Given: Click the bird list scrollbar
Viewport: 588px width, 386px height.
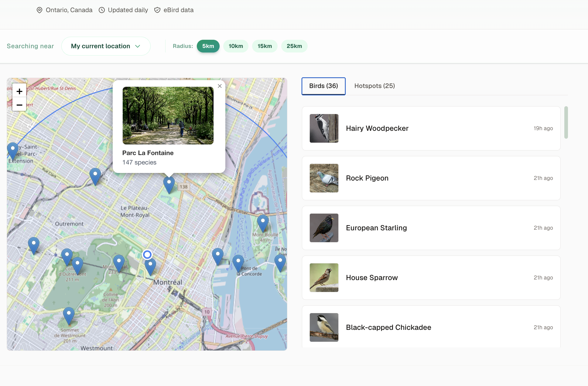Looking at the screenshot, I should pos(566,122).
